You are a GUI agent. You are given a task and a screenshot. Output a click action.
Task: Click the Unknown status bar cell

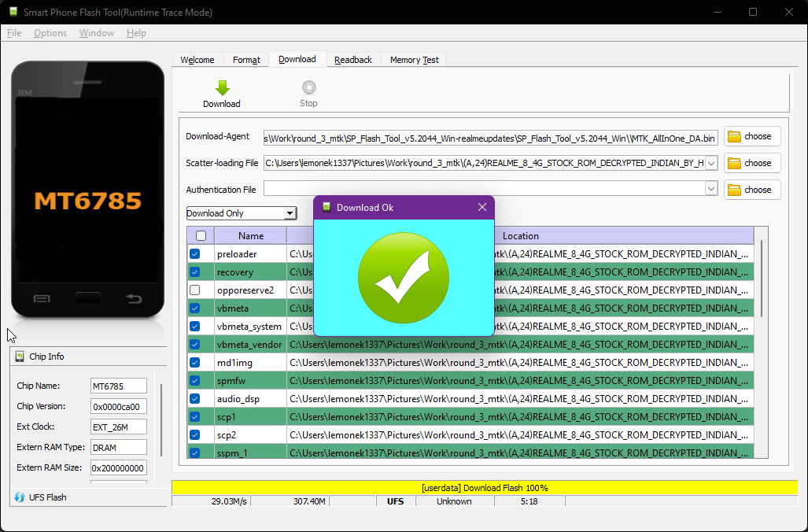point(454,501)
